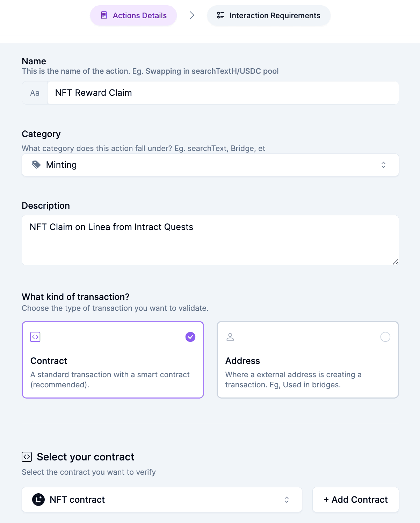This screenshot has width=420, height=523.
Task: Select the Contract transaction radio option
Action: pos(190,337)
